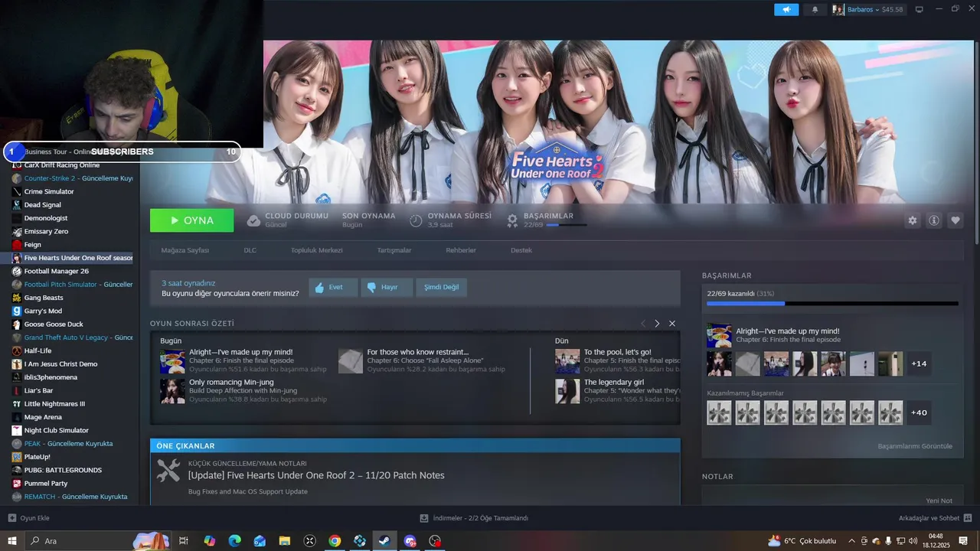Viewport: 980px width, 551px height.
Task: Open İndirmeler downloads status
Action: point(475,518)
